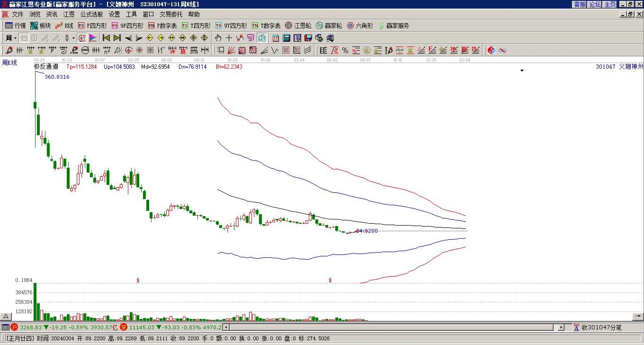Click the grid icon in status bar
Viewport: 644px width, 345px height.
[x=5, y=327]
